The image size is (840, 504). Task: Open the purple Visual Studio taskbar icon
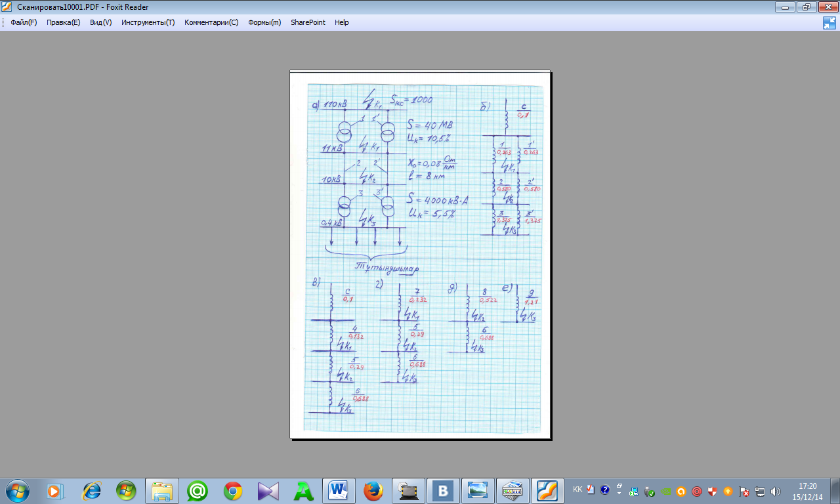(268, 490)
